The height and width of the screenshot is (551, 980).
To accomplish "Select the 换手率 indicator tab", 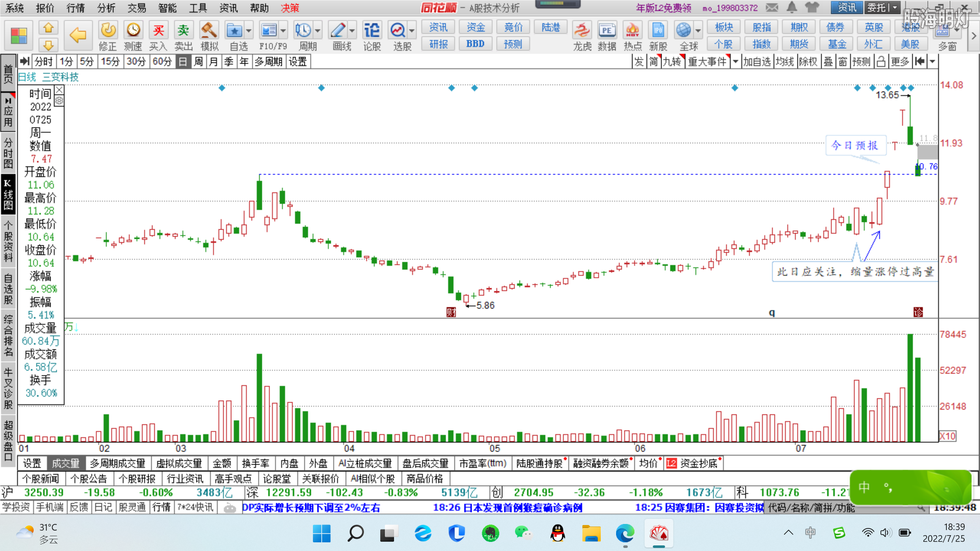I will pos(255,463).
